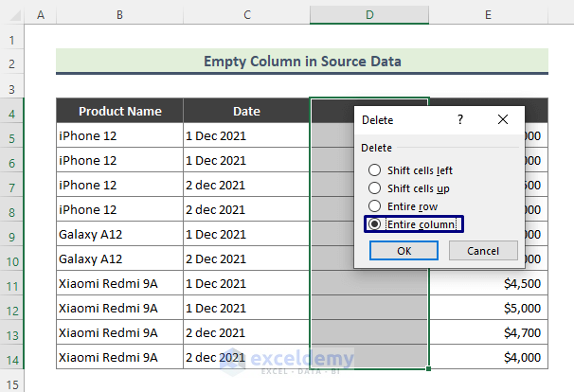Click the Help question mark in Delete dialog
This screenshot has height=392, width=574.
(460, 120)
